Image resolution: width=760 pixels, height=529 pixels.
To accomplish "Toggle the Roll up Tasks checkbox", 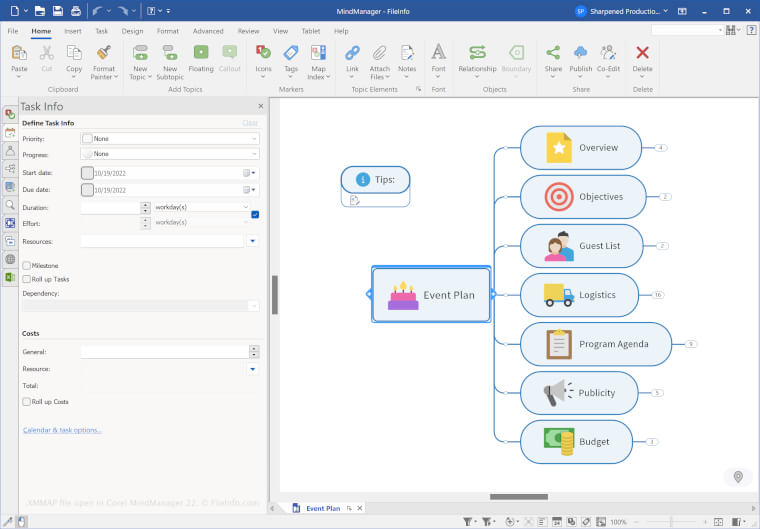I will pos(27,280).
